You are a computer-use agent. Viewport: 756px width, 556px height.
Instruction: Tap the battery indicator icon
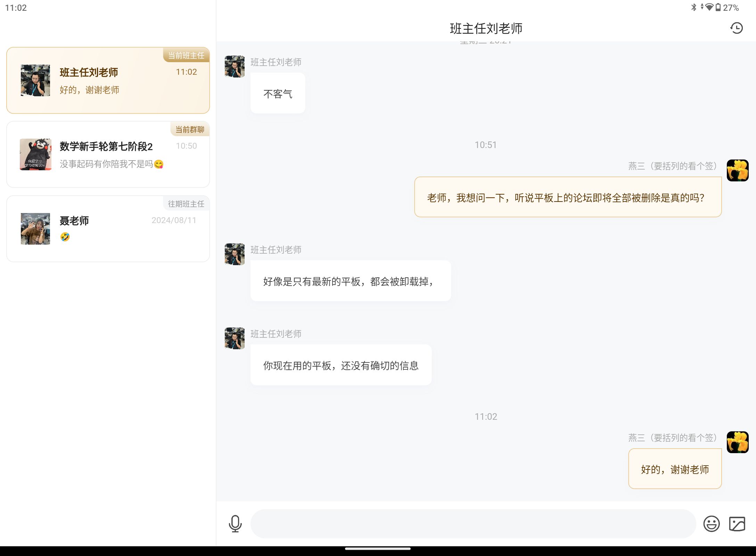[x=718, y=7]
